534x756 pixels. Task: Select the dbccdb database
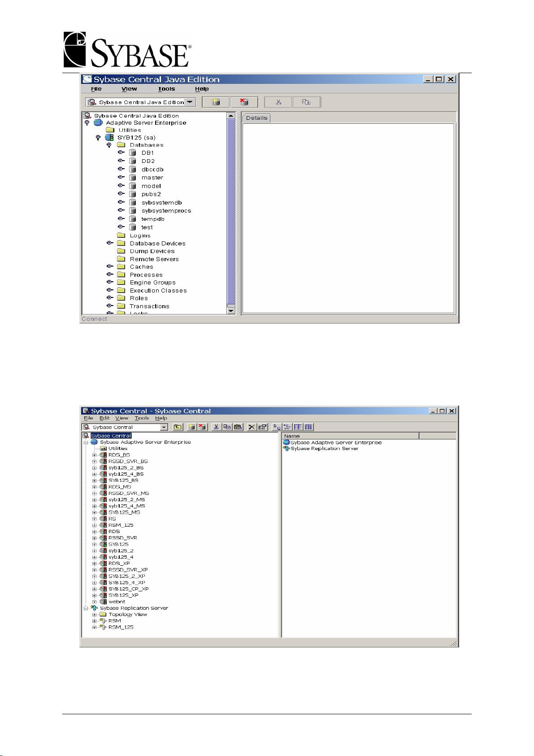(x=152, y=170)
